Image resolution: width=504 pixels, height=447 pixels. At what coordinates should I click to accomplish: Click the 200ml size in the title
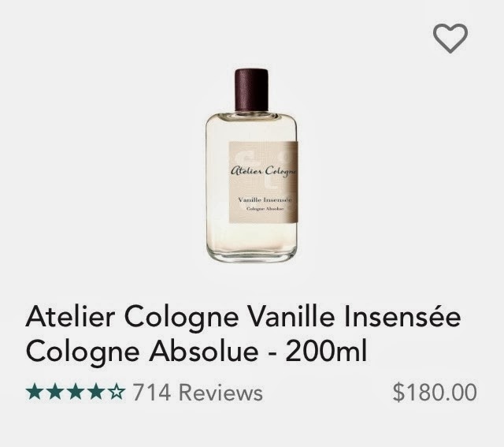[326, 352]
